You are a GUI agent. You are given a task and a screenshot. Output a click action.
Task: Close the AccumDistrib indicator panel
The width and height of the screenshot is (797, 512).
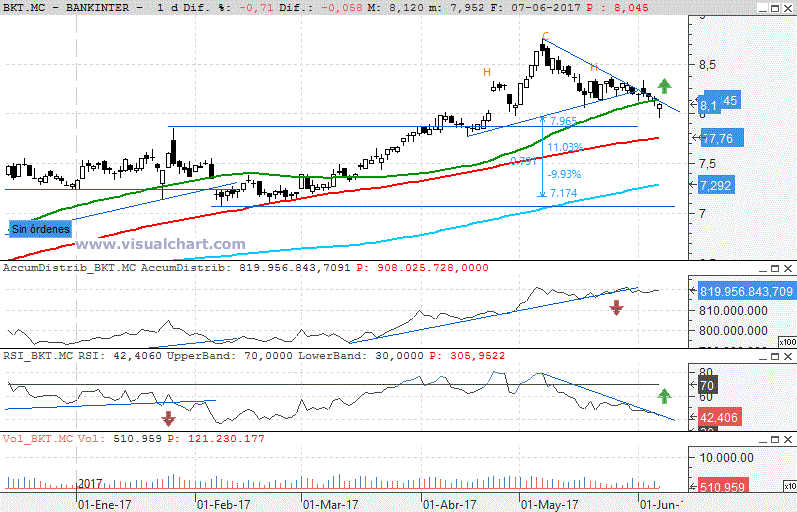[x=788, y=269]
